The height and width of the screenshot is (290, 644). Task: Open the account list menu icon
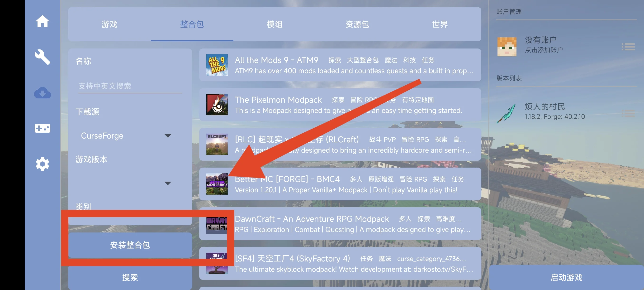pyautogui.click(x=628, y=47)
